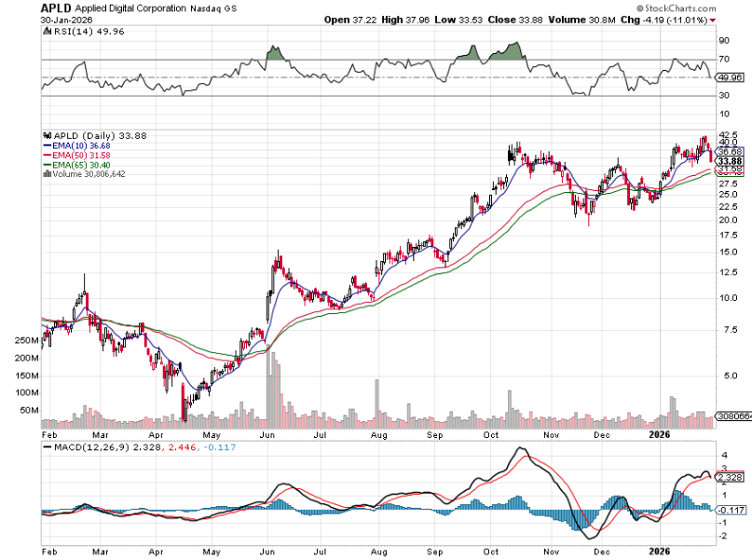This screenshot has height=560, width=752.
Task: Select the red EMA(50) line swatch
Action: click(47, 156)
